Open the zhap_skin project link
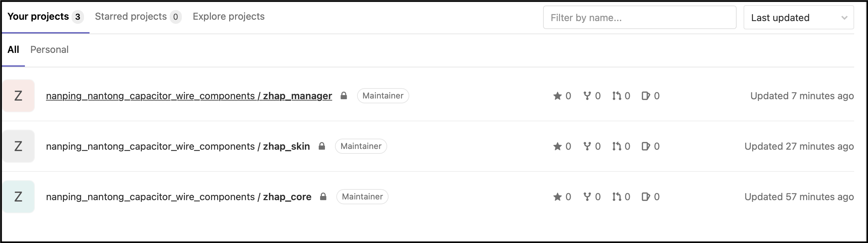868x243 pixels. click(178, 147)
